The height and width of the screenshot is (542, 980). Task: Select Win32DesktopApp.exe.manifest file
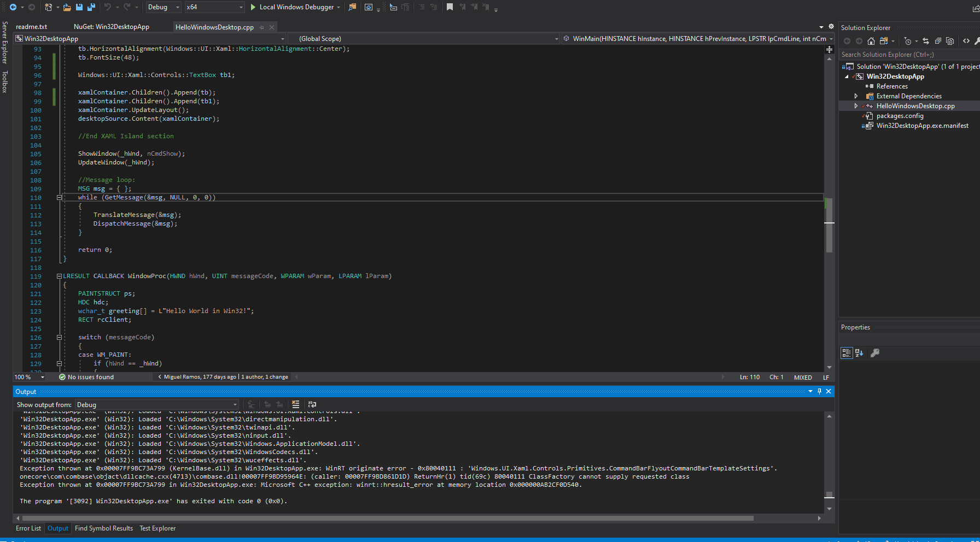(x=922, y=126)
